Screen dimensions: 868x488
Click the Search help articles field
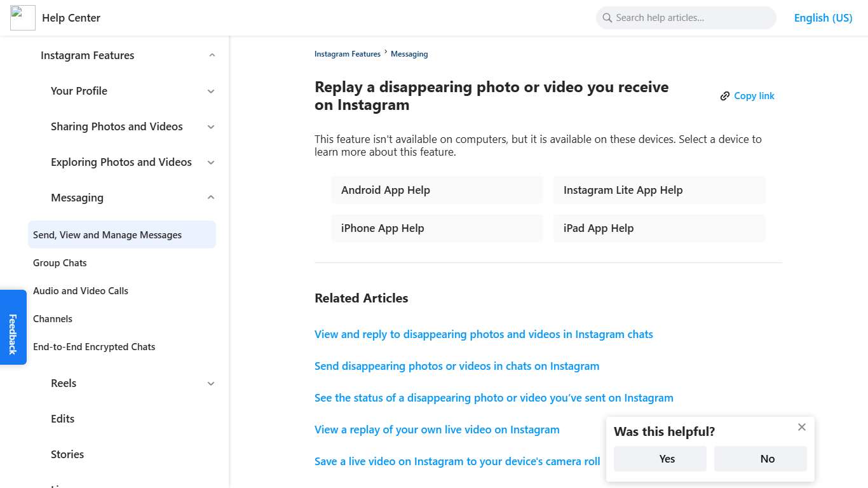click(686, 18)
